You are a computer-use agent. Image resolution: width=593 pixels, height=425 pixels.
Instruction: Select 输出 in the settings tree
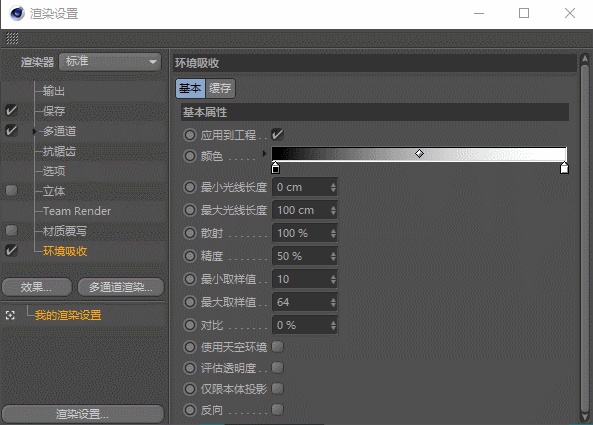(53, 91)
